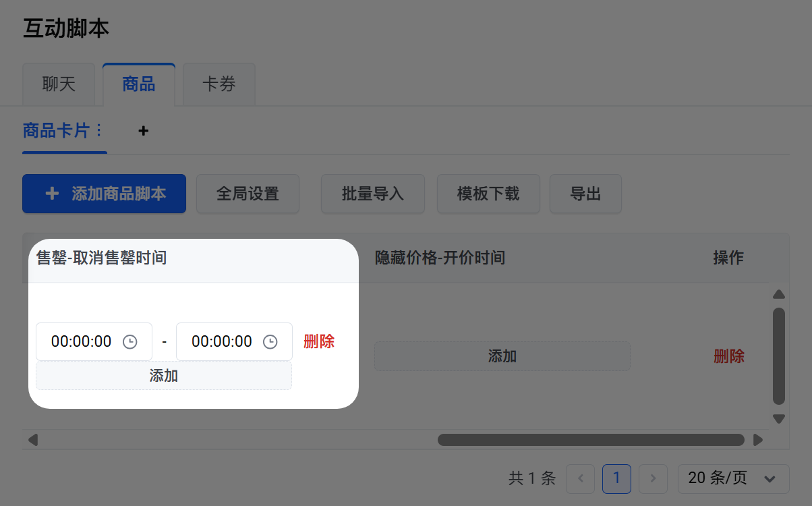
Task: Click the horizontal scrollbar thumb
Action: 591,440
